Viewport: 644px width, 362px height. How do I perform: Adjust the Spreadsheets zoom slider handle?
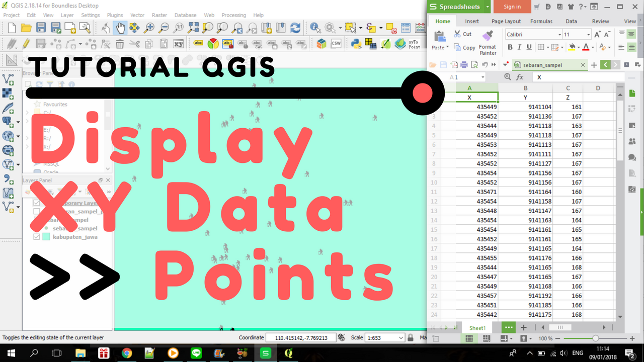596,338
